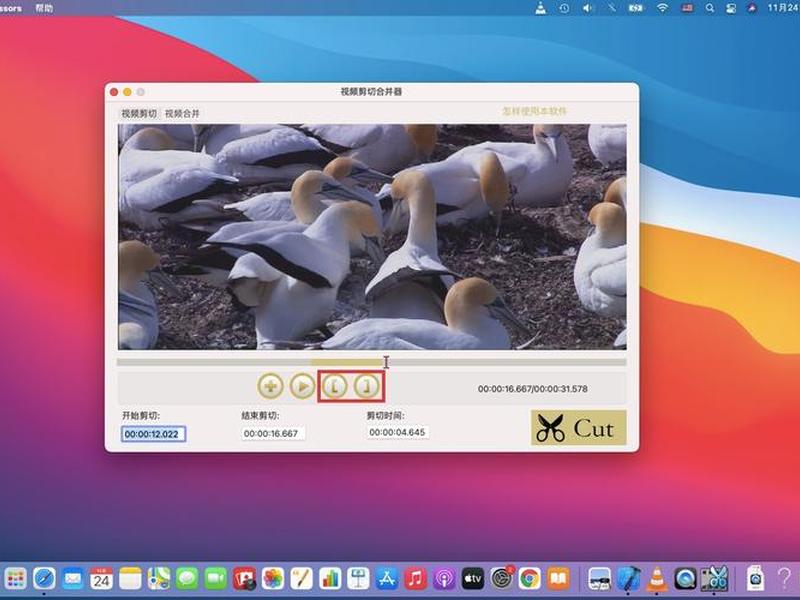Click the date in the menu bar
The height and width of the screenshot is (600, 800).
pos(783,8)
